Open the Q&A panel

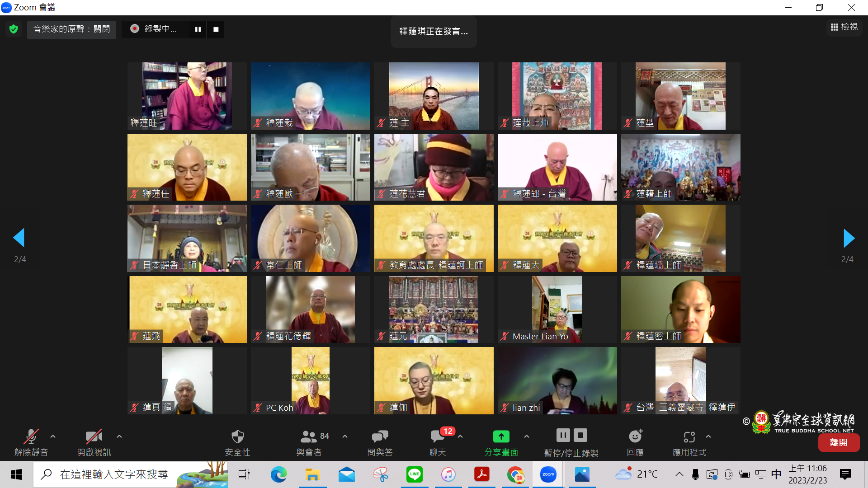(380, 437)
